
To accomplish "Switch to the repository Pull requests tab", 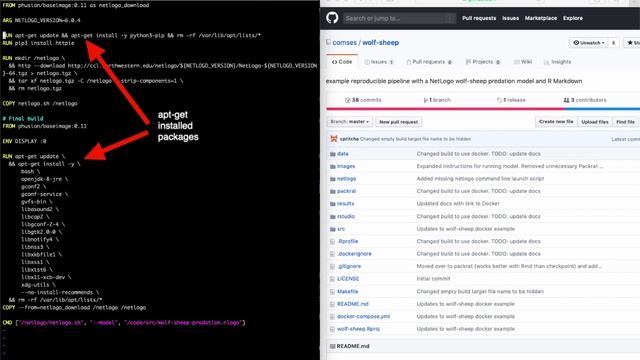I will click(429, 62).
